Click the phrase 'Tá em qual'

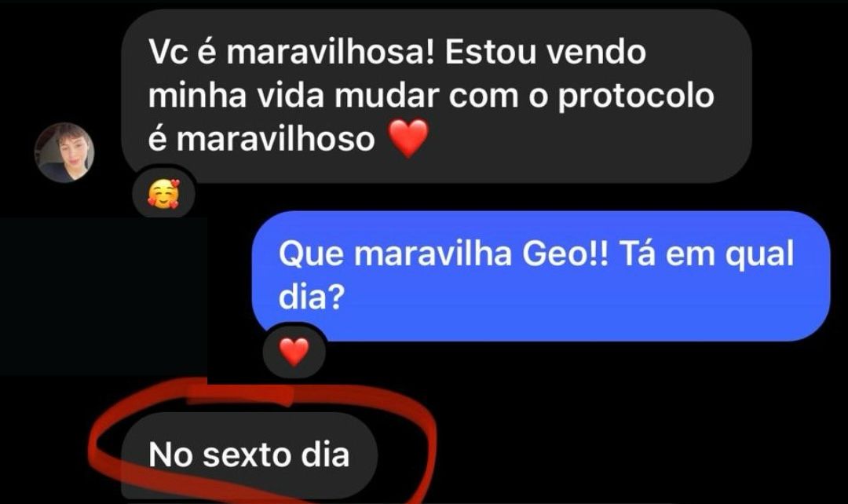707,254
